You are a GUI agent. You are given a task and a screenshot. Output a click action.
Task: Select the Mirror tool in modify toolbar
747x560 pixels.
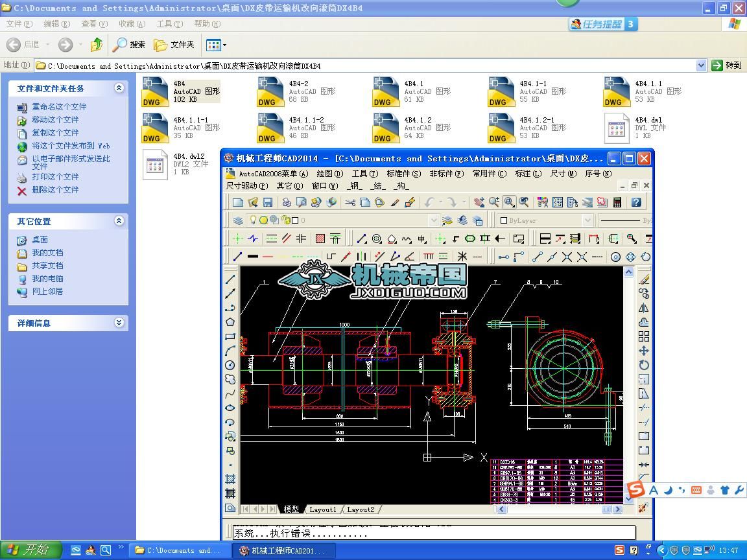644,308
